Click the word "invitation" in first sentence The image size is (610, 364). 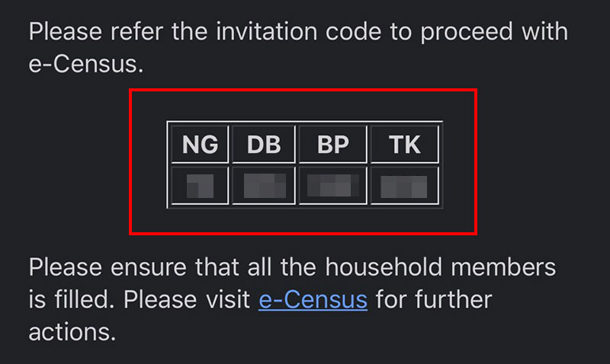266,31
